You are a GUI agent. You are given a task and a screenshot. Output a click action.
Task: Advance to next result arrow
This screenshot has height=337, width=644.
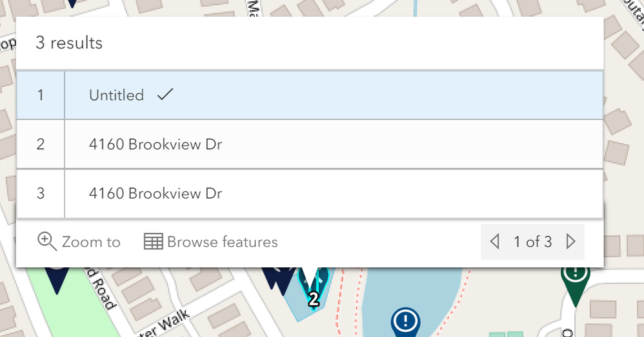coord(570,242)
